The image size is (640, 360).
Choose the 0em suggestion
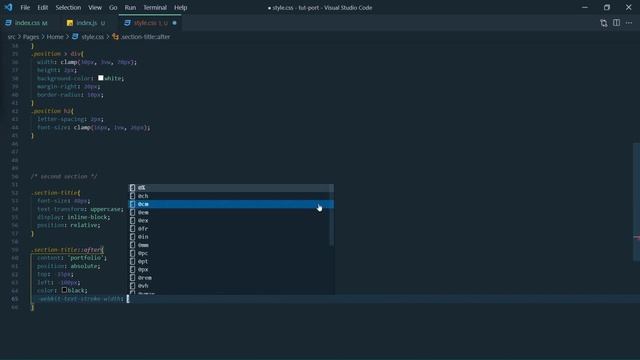231,212
